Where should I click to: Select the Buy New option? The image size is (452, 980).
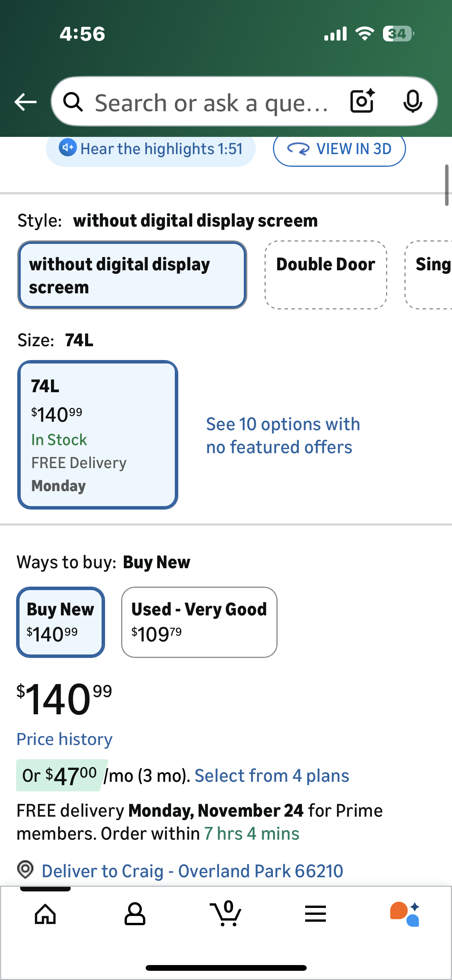point(61,622)
